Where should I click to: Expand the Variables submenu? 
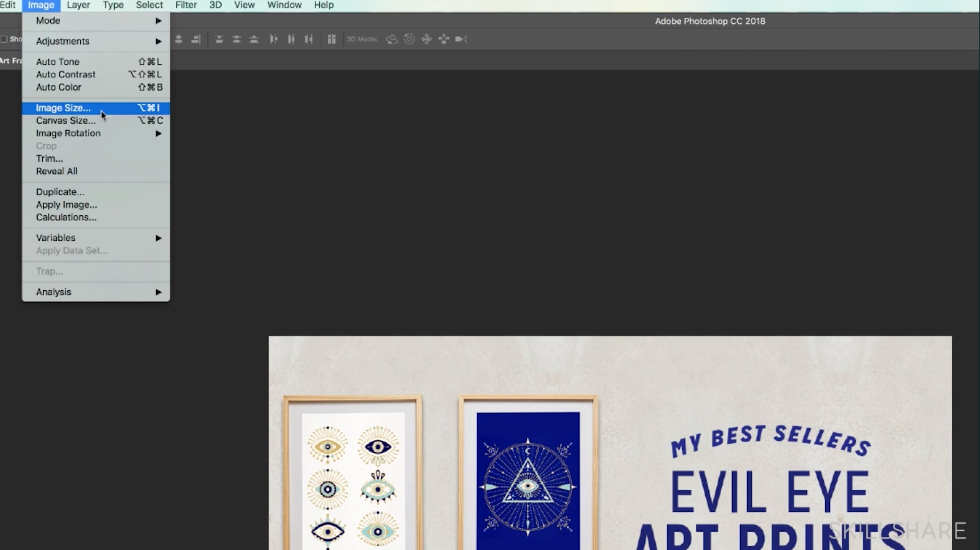point(95,238)
